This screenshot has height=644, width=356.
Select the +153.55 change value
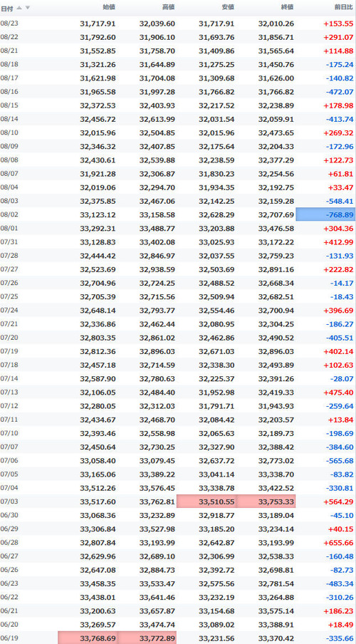pyautogui.click(x=338, y=24)
